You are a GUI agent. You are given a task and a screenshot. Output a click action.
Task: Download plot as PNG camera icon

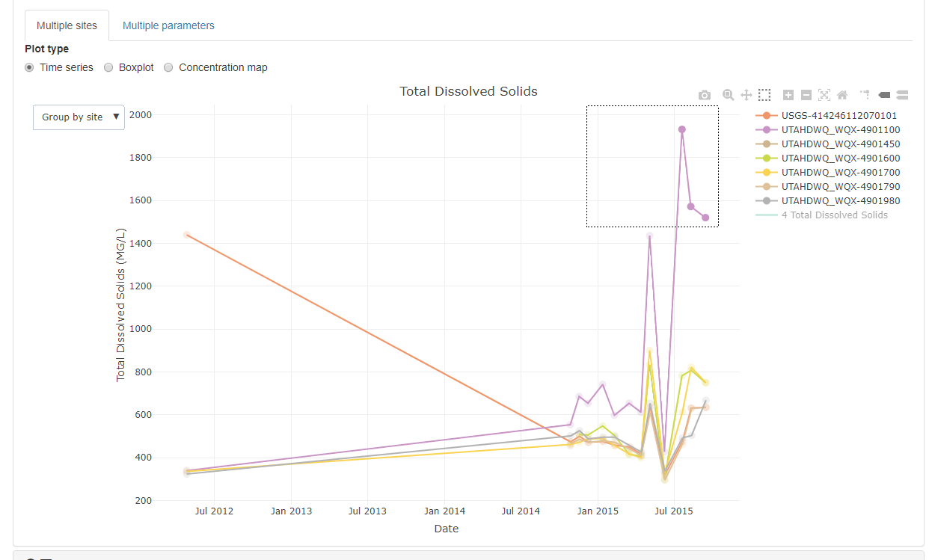[x=705, y=95]
